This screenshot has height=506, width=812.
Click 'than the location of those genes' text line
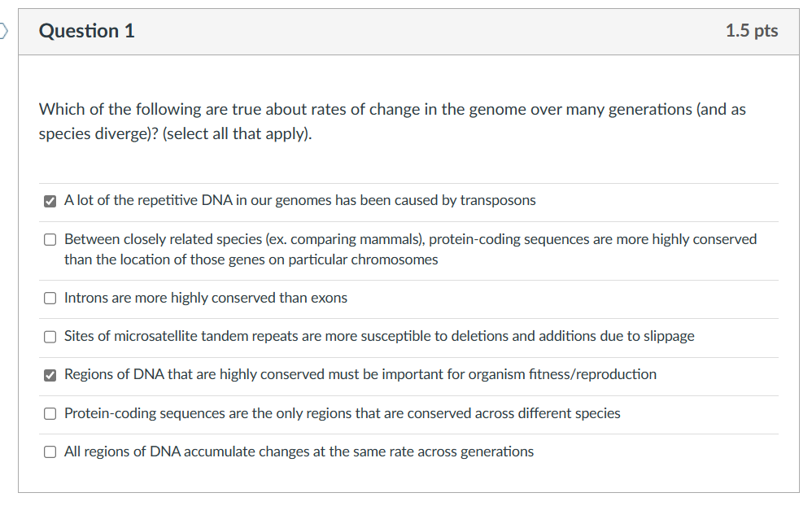251,260
